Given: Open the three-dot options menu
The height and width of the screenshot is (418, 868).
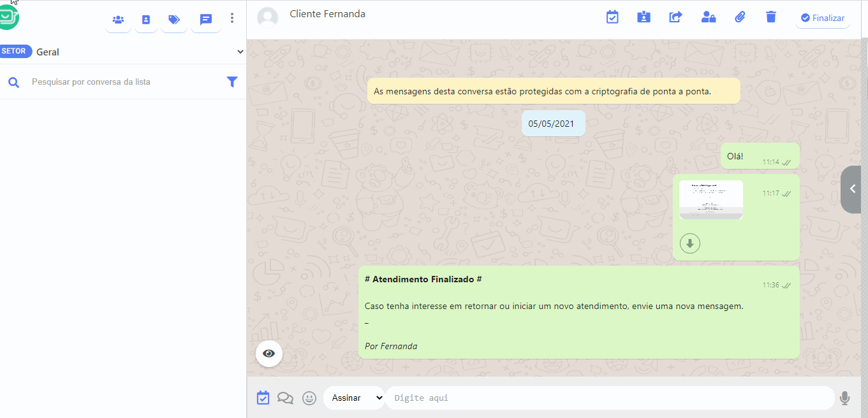Looking at the screenshot, I should (x=232, y=18).
